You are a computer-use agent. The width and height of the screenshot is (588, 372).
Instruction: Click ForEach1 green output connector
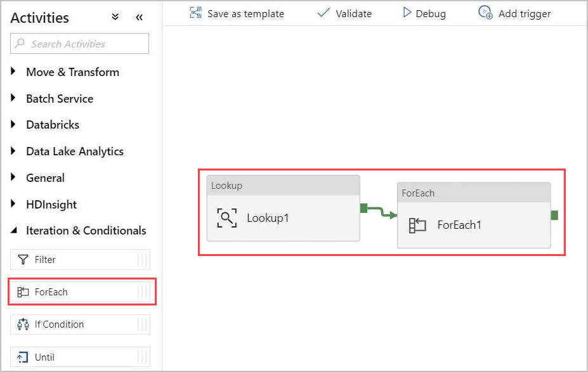(554, 215)
